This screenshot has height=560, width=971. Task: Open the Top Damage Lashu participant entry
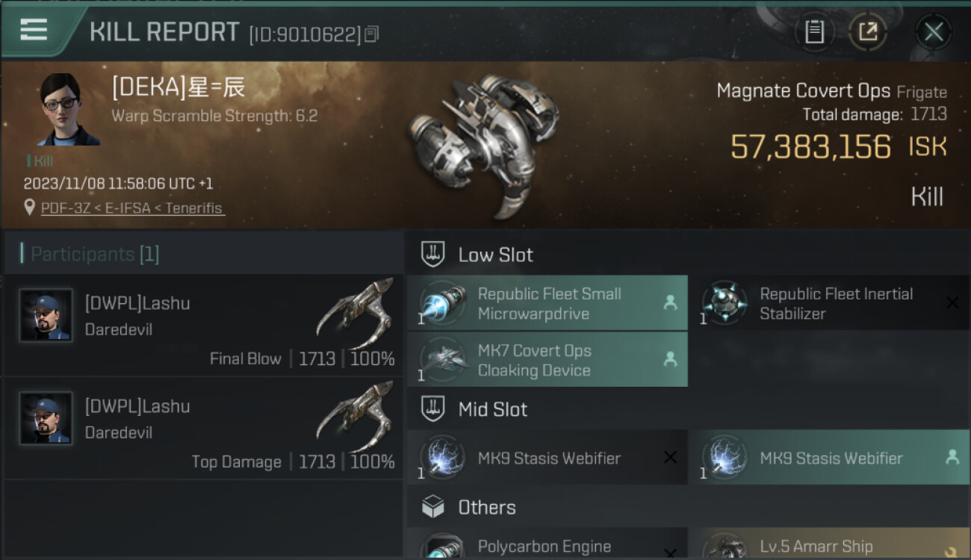tap(203, 428)
